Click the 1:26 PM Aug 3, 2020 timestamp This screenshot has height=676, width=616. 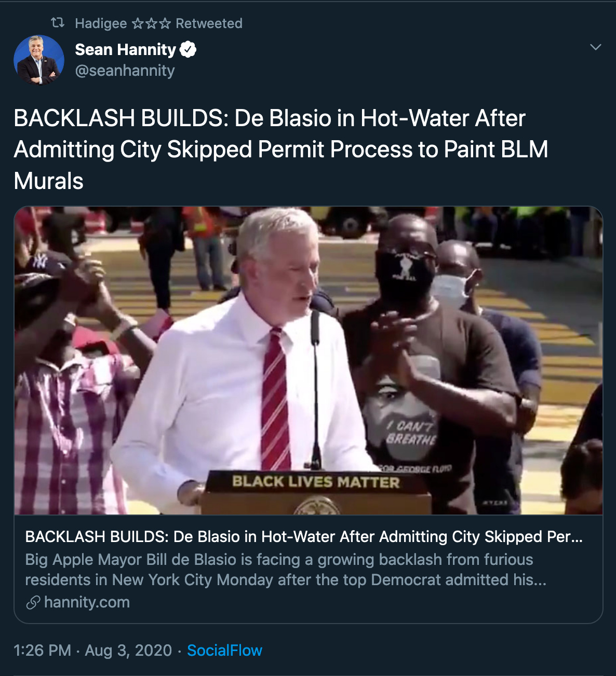pyautogui.click(x=92, y=651)
